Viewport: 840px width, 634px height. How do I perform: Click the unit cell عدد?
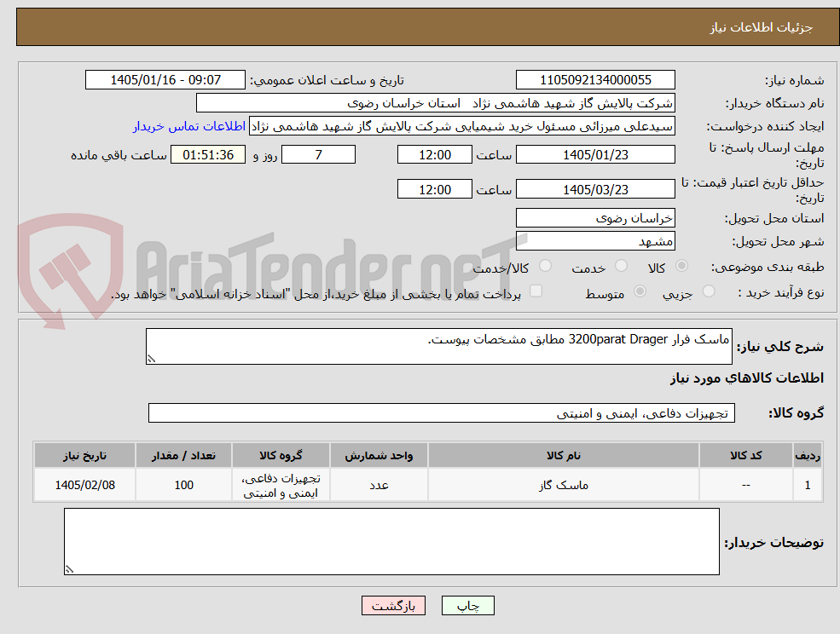coord(379,485)
